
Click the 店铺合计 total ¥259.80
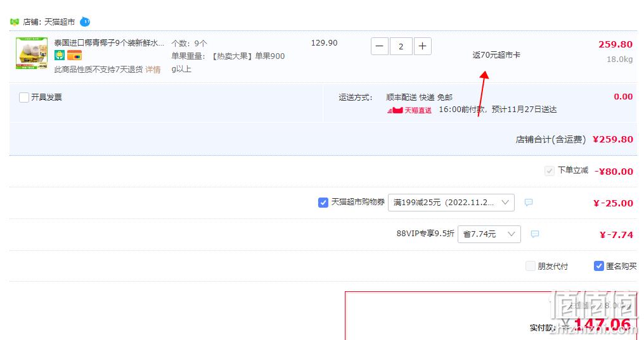pos(613,139)
